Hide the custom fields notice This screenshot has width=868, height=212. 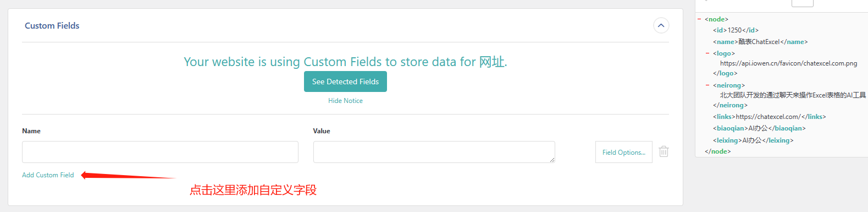345,101
